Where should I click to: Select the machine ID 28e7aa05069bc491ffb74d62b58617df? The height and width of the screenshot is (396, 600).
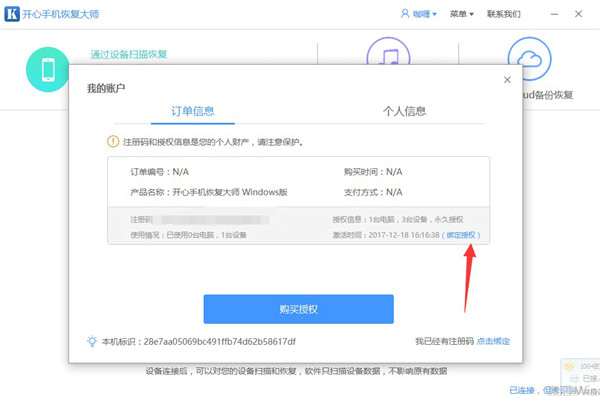click(x=220, y=341)
